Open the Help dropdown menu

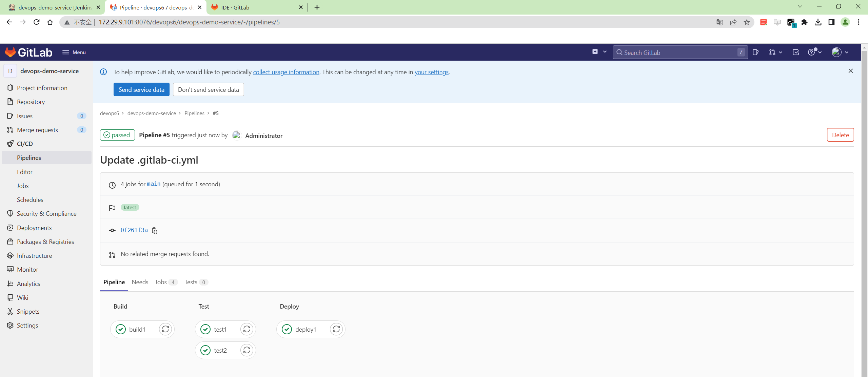pos(814,52)
